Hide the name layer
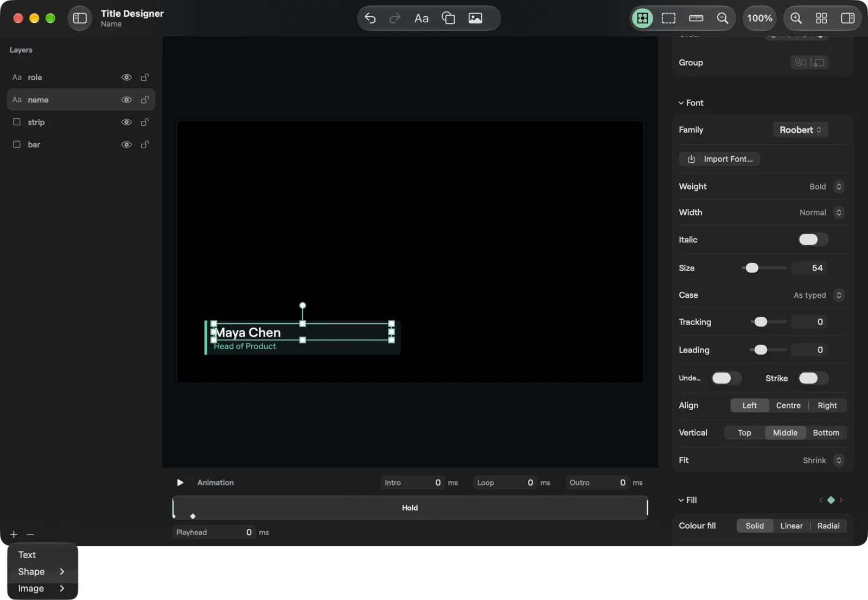Screen dimensions: 868x600 (126, 100)
